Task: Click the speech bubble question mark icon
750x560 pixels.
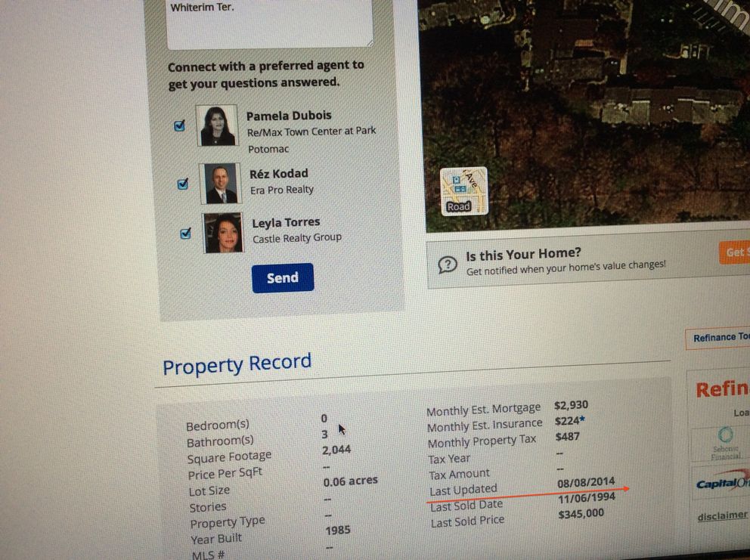Action: pyautogui.click(x=448, y=265)
